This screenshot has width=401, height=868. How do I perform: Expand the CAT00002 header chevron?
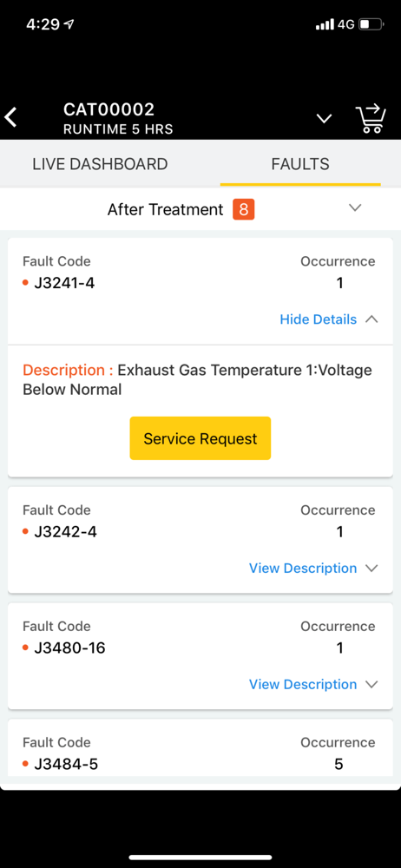(x=324, y=118)
